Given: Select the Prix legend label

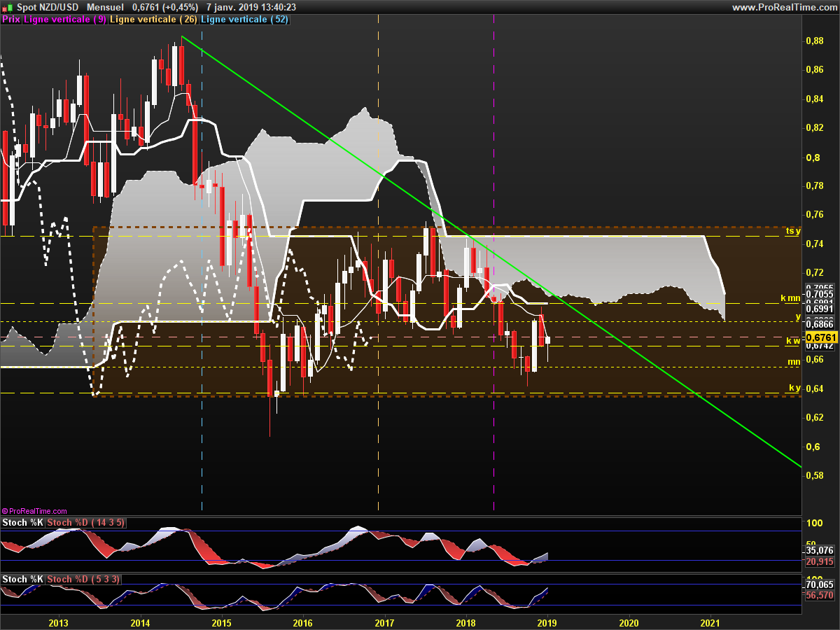Looking at the screenshot, I should click(11, 20).
